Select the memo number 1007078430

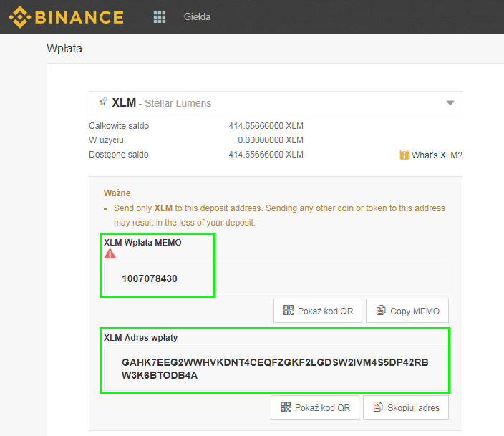tap(150, 278)
